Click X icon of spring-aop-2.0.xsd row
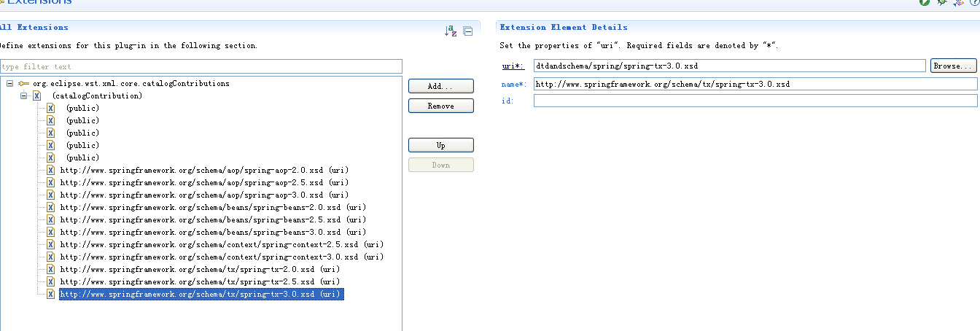 (x=51, y=170)
